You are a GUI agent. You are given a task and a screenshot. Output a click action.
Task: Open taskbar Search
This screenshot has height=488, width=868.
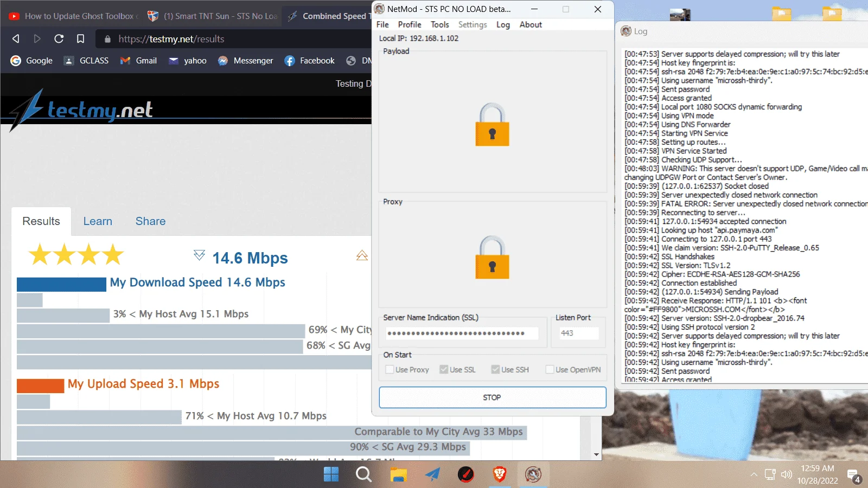pos(363,474)
